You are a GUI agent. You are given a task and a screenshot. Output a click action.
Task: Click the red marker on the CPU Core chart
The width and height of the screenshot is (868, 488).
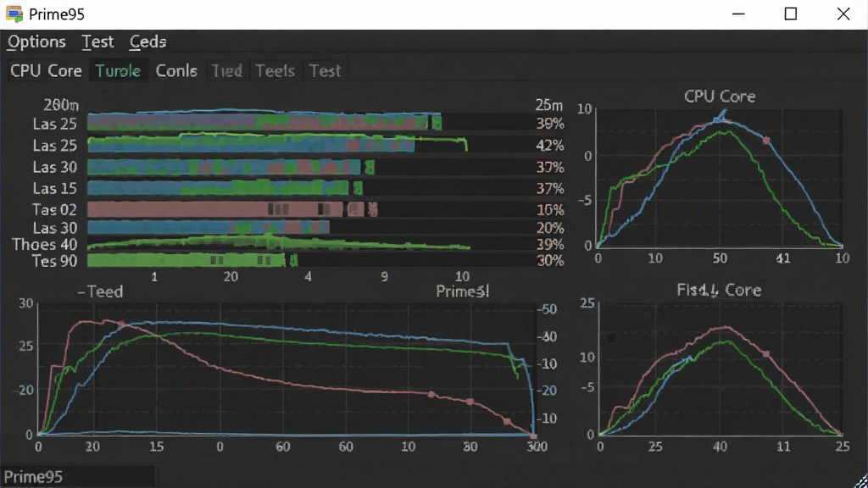click(x=766, y=141)
